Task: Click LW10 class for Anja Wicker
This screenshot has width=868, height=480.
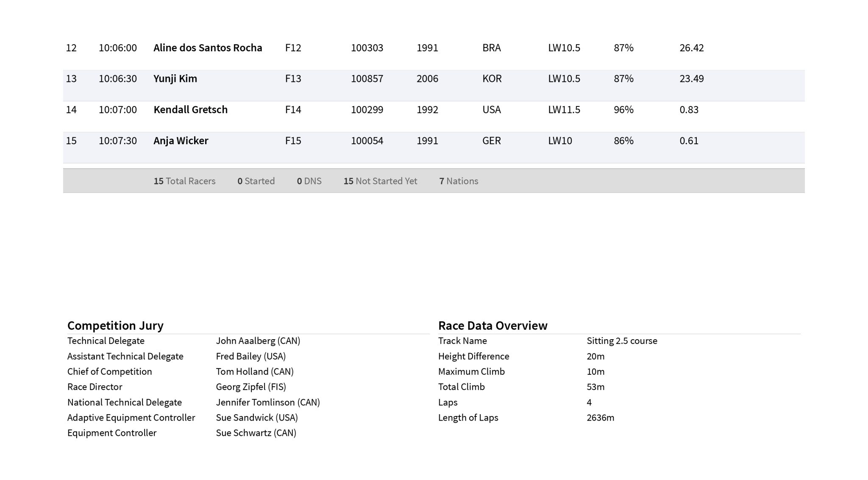Action: click(560, 141)
